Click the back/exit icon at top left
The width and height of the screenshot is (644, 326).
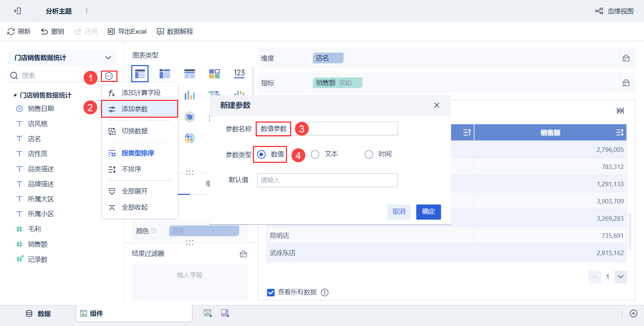coord(17,11)
